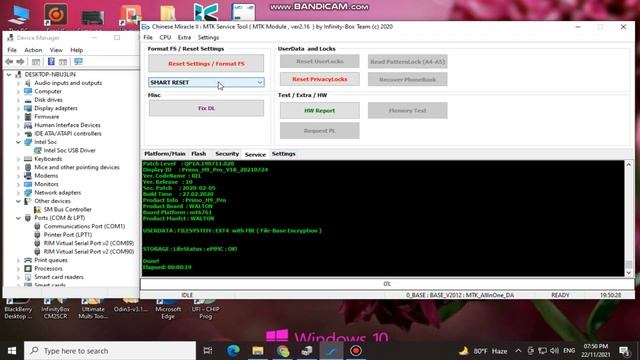Expand the Keyboards category
The width and height of the screenshot is (640, 360).
(18, 159)
